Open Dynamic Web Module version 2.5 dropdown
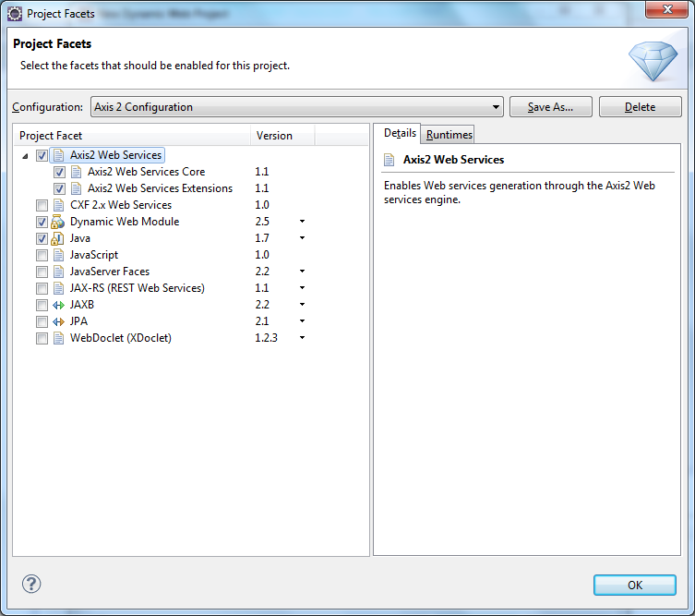The image size is (695, 616). point(302,222)
